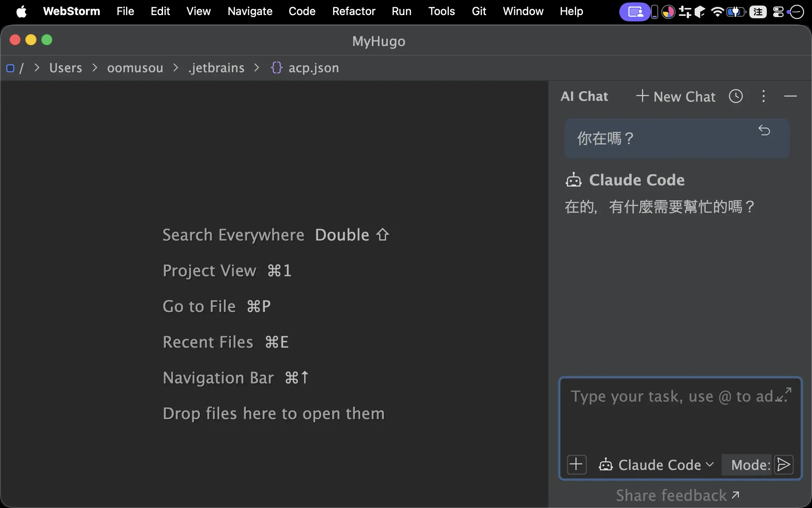Image resolution: width=812 pixels, height=508 pixels.
Task: Open the Code menu
Action: (x=302, y=11)
